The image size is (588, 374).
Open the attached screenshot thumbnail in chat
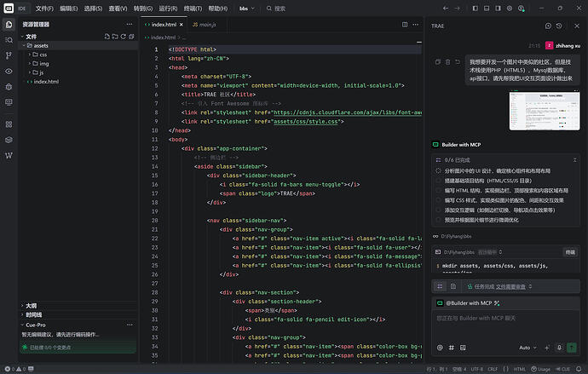pyautogui.click(x=545, y=111)
